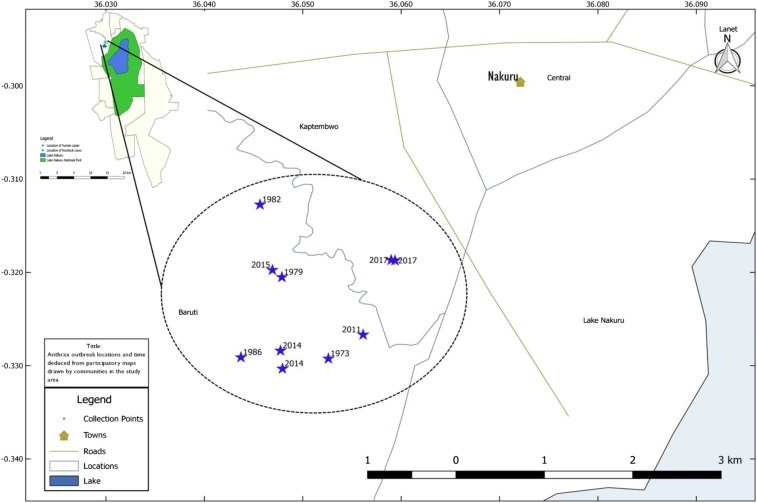Select the 2011 outbreak star marker
This screenshot has height=503, width=757.
pos(363,335)
